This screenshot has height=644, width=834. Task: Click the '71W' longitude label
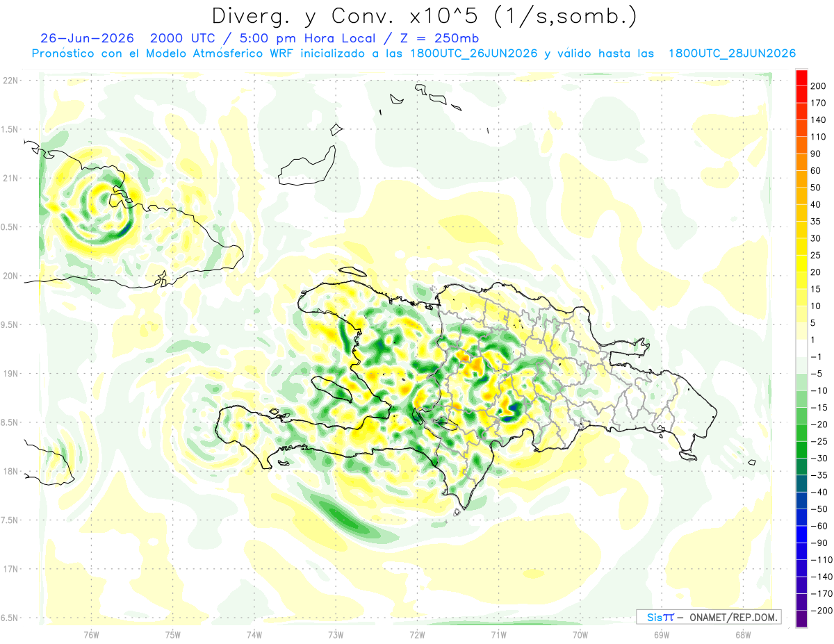pos(498,635)
